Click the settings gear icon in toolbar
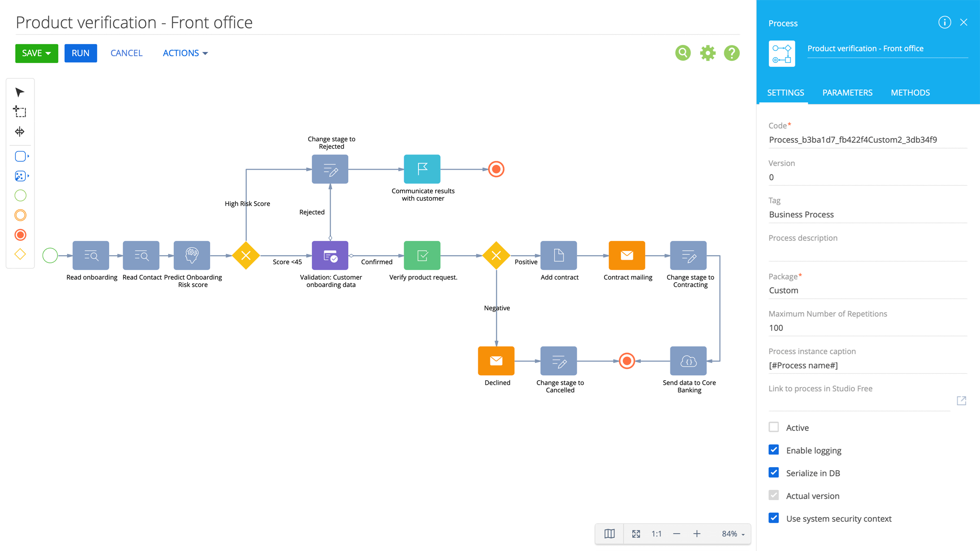The height and width of the screenshot is (551, 980). tap(707, 53)
